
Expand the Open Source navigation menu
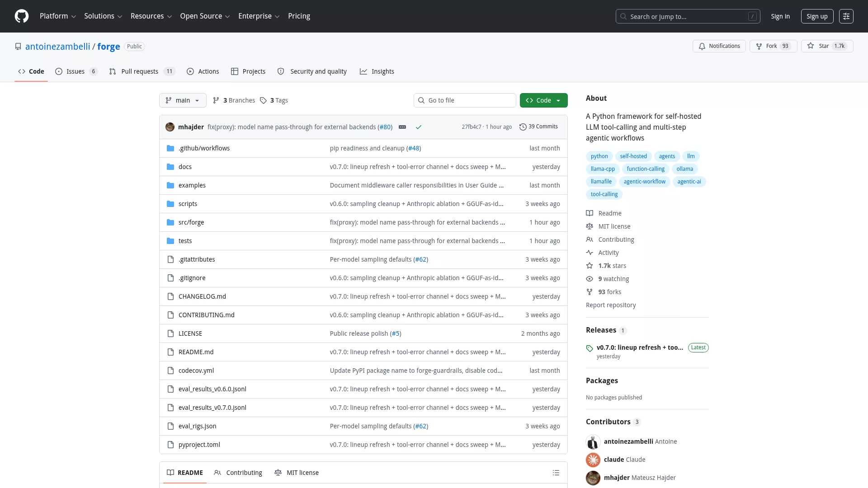pyautogui.click(x=205, y=16)
